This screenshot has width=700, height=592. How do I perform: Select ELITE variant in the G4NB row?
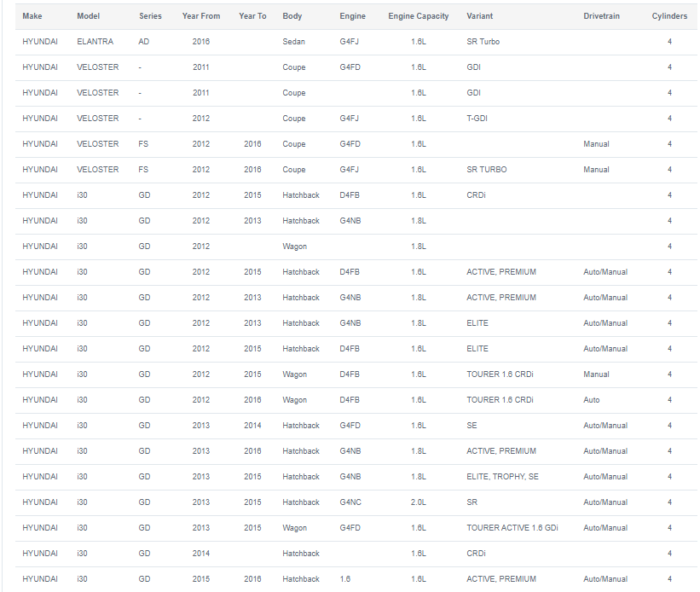[x=477, y=323]
